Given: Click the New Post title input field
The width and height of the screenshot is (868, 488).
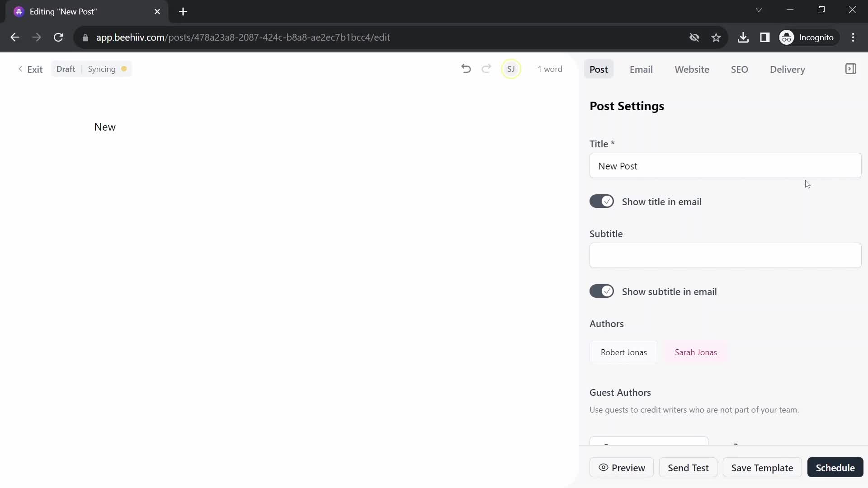Looking at the screenshot, I should [x=725, y=166].
